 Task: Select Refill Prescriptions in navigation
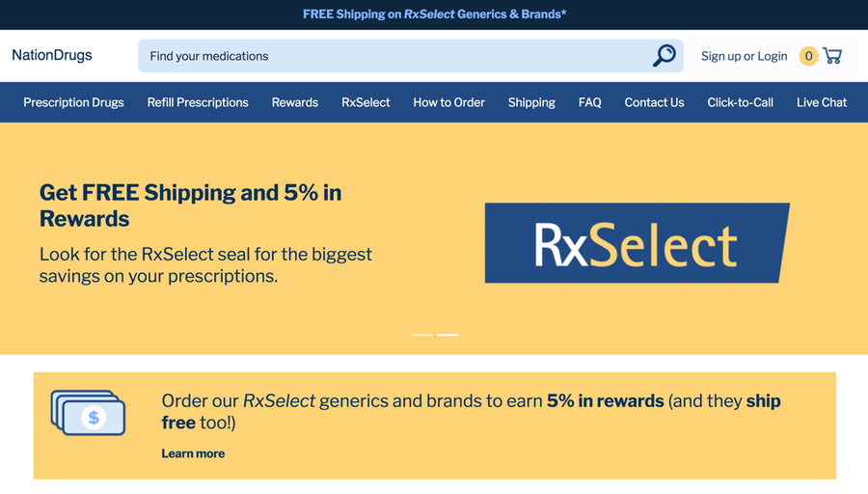[198, 102]
